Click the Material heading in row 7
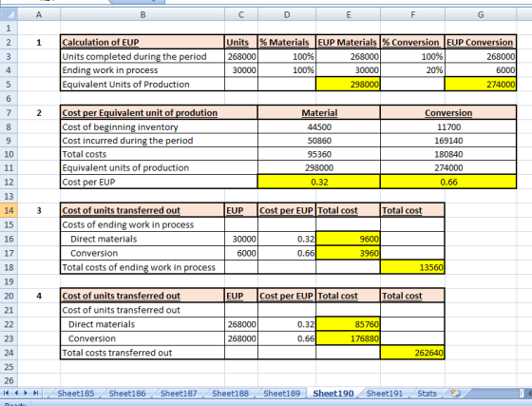Screen dimensions: 532x406 coord(319,113)
